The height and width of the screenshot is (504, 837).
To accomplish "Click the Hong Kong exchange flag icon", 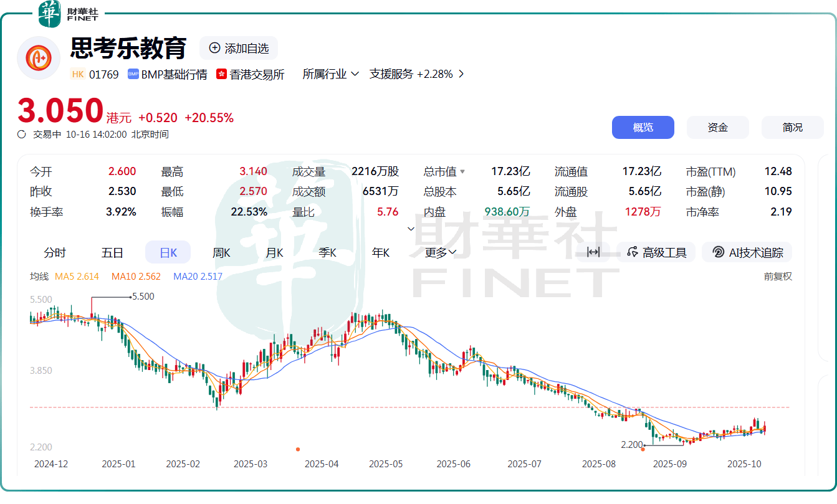I will [221, 74].
